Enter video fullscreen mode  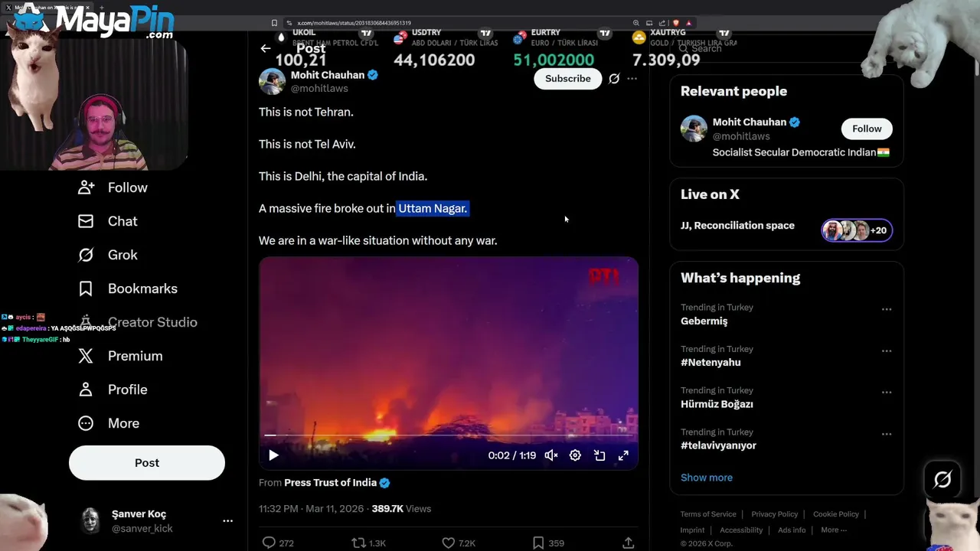tap(623, 455)
